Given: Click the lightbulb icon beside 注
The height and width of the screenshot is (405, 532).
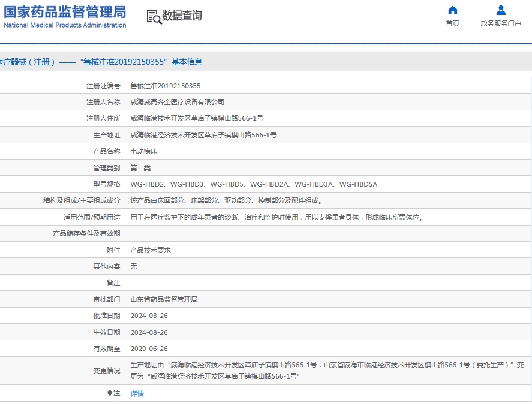Looking at the screenshot, I should click(110, 393).
